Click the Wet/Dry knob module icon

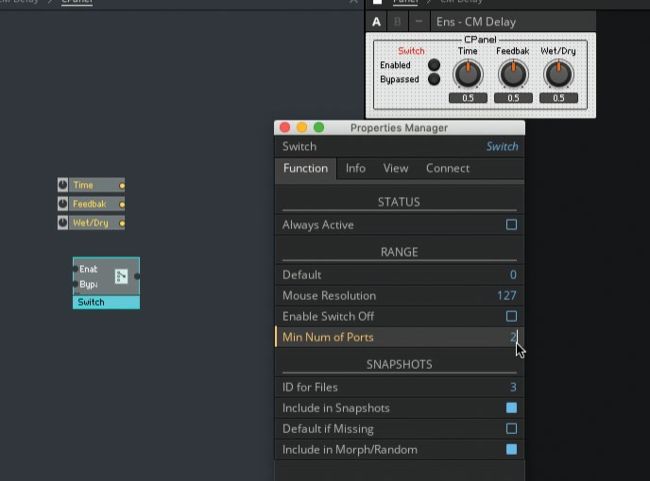[x=64, y=223]
